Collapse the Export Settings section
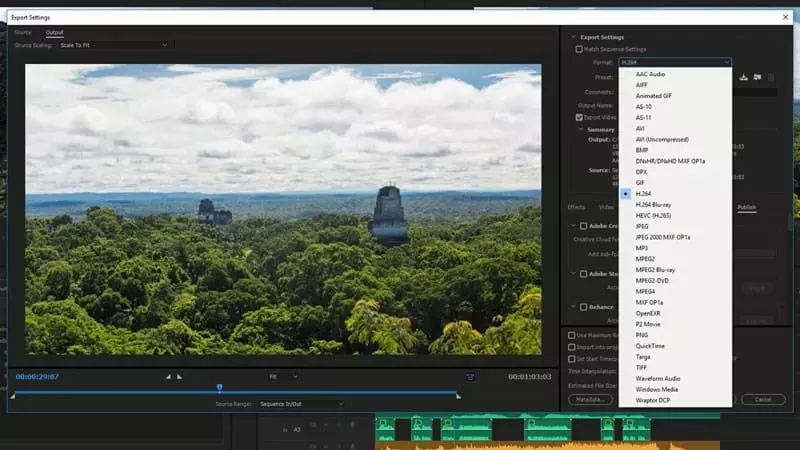The height and width of the screenshot is (450, 800). coord(573,37)
